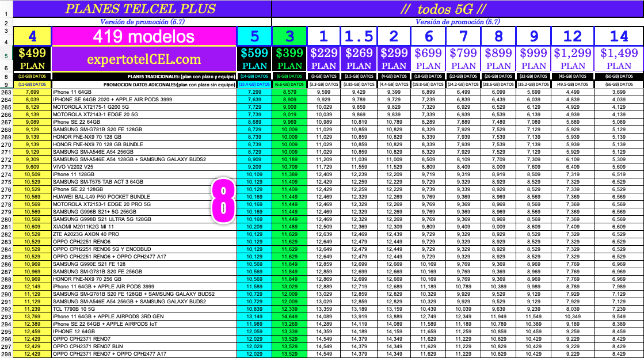Click "3,699" price in iPhone 11 64GB row
Viewport: 644px width, 358px height.
(x=619, y=92)
